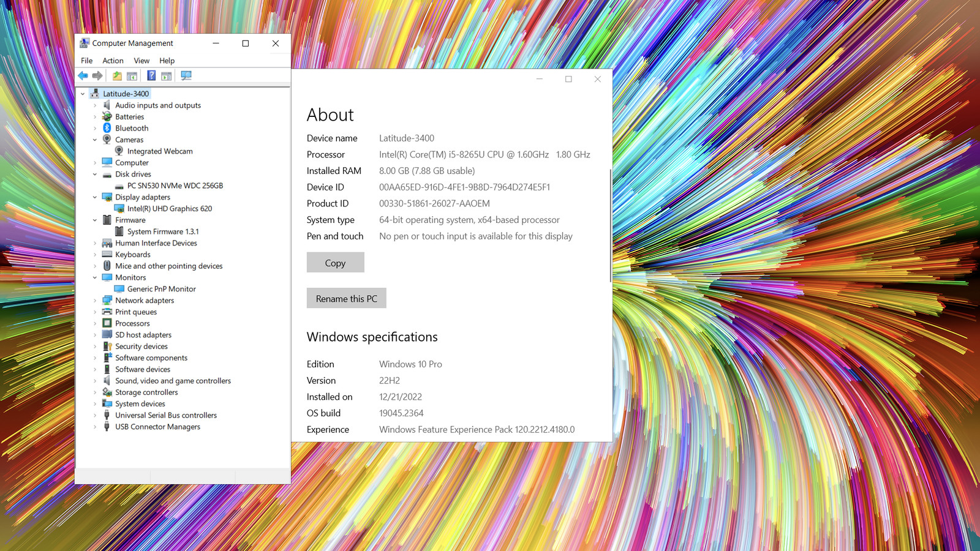Click the Rename this PC button

tap(346, 298)
